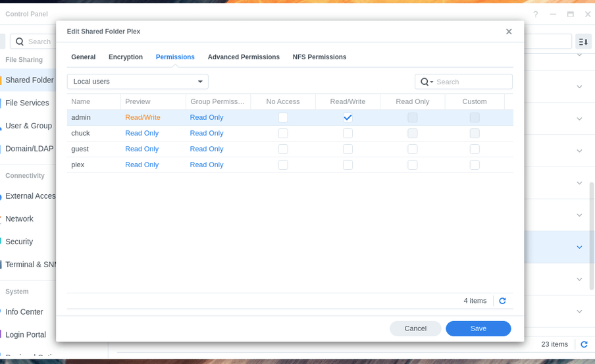Select Shared Folder in sidebar
The width and height of the screenshot is (595, 364).
(x=30, y=80)
